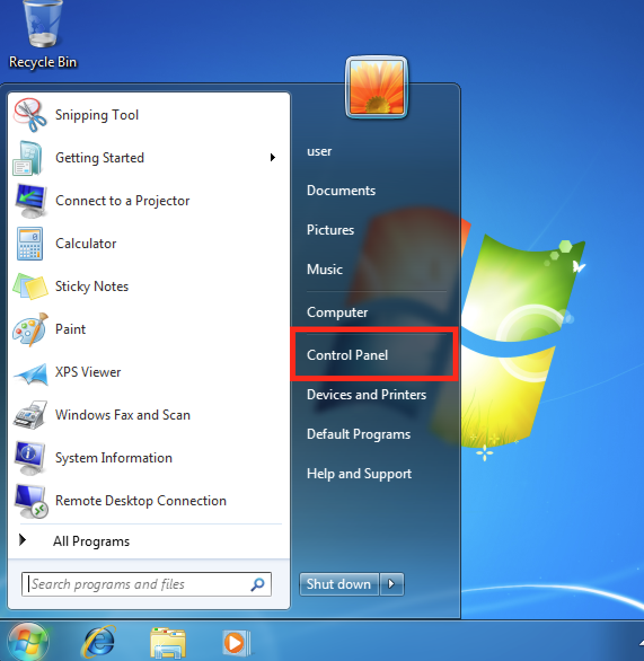This screenshot has width=644, height=661.
Task: Expand the Getting Started submenu arrow
Action: point(273,157)
